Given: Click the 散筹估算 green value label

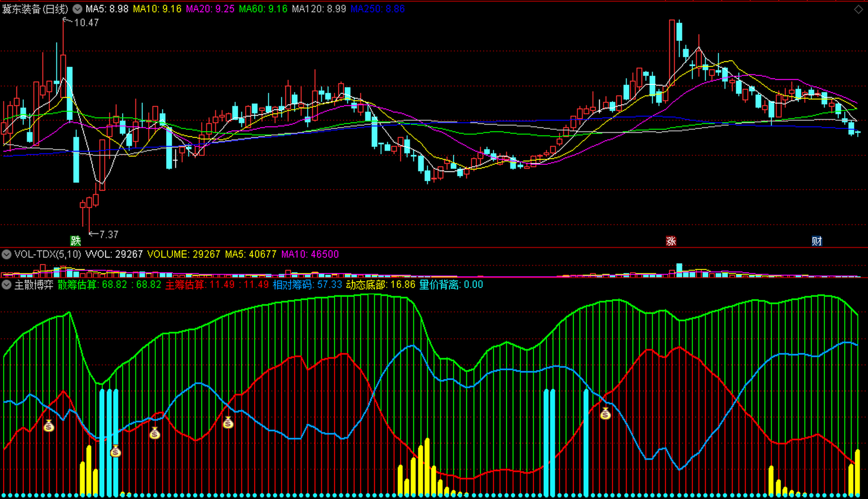Looking at the screenshot, I should tap(109, 285).
